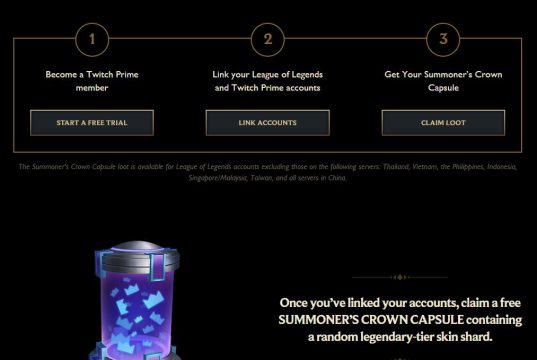The image size is (537, 360).
Task: Click the ornamental divider above the headline
Action: coord(400,277)
